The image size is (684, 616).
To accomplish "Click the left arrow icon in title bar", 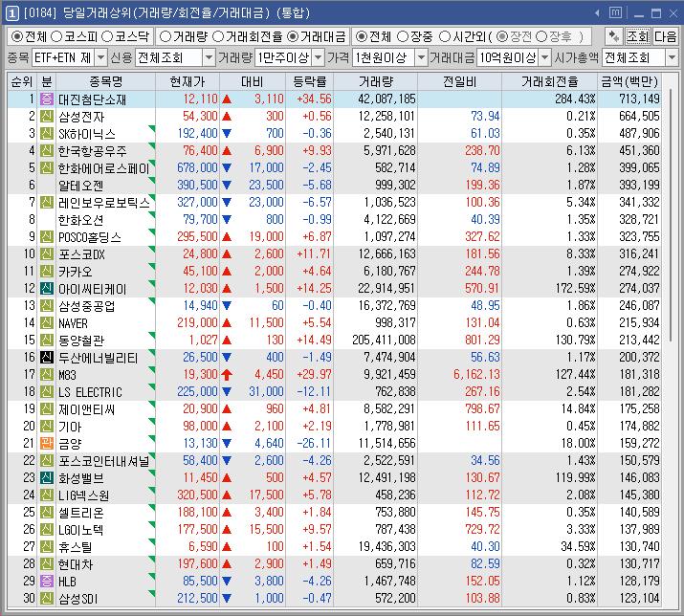I will pos(597,13).
